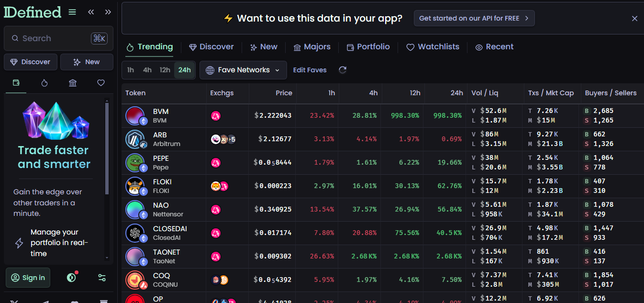Open the Portfolio tab
This screenshot has height=303, width=644.
click(x=368, y=46)
